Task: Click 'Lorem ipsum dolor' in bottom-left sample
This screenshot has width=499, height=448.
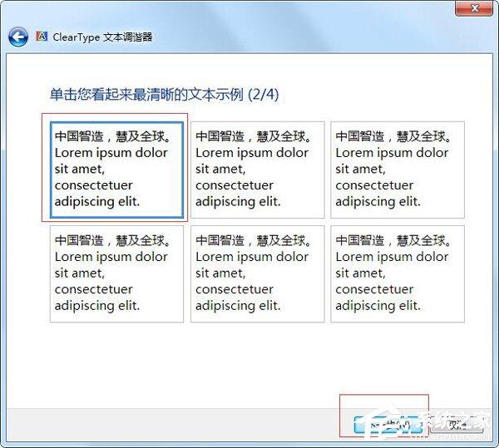Action: 111,257
